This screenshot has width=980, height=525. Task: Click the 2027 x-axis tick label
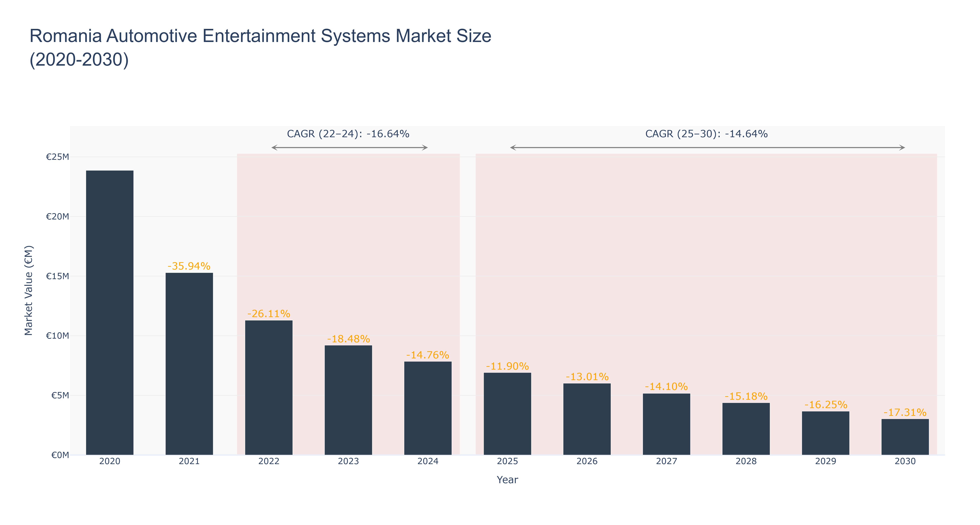666,461
